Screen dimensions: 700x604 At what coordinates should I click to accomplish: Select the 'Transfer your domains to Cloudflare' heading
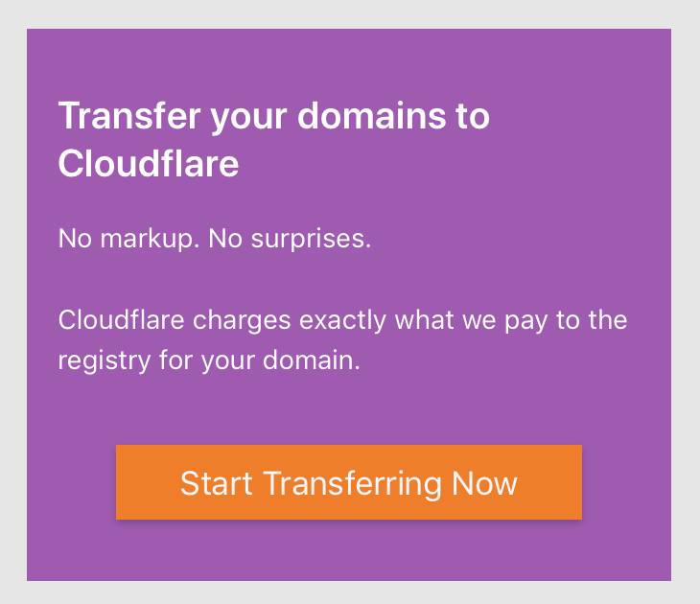(x=273, y=140)
